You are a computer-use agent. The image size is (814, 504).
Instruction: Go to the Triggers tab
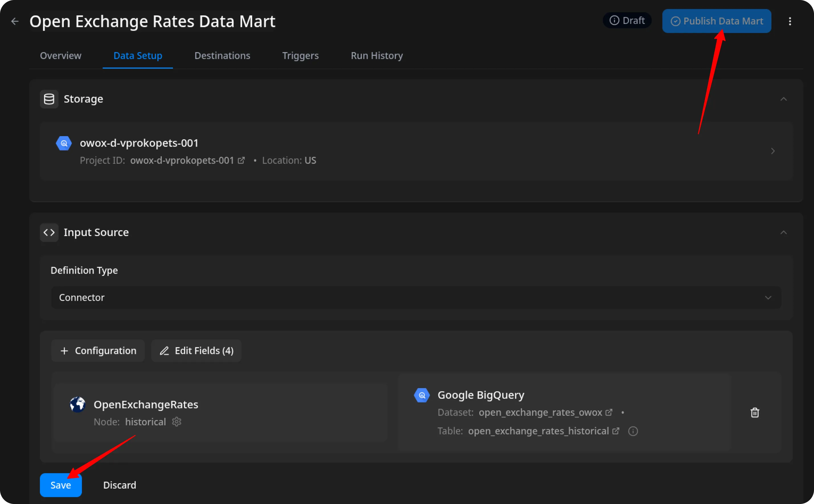coord(300,56)
